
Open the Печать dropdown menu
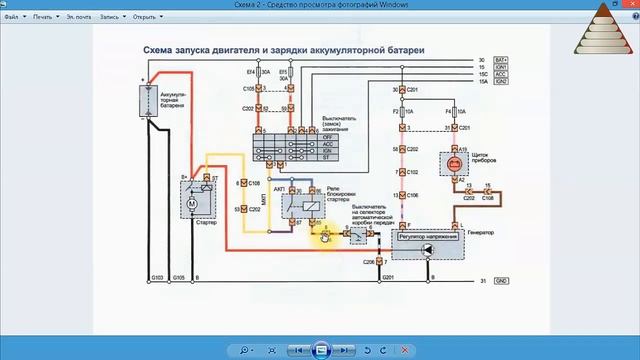coord(46,17)
